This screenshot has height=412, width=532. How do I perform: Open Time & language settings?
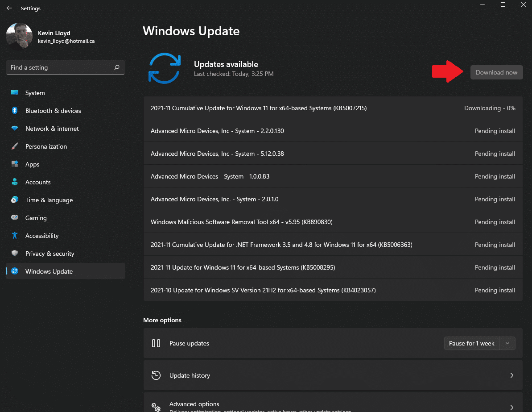[66, 200]
